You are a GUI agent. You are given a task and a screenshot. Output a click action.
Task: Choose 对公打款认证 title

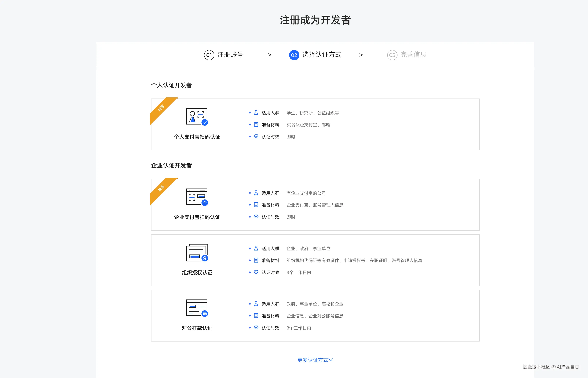(x=197, y=328)
